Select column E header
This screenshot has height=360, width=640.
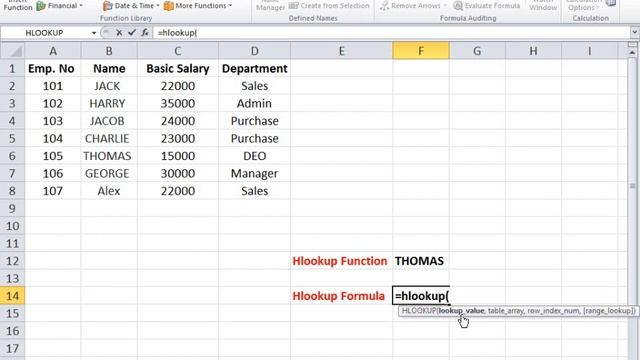pyautogui.click(x=341, y=51)
